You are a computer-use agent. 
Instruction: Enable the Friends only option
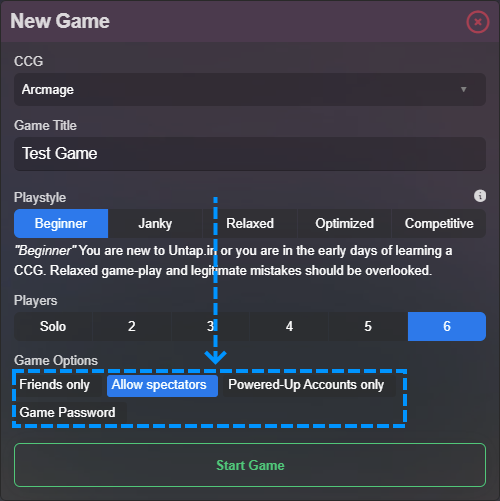tap(55, 385)
